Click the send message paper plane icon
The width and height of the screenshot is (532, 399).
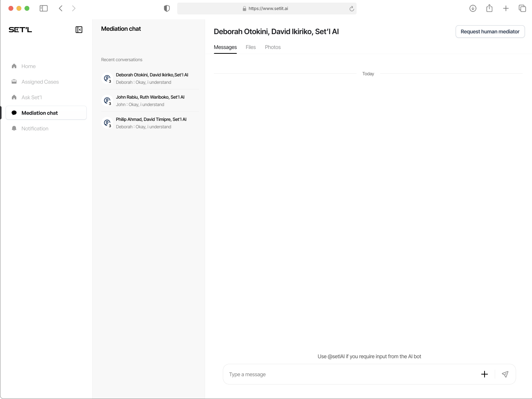(x=505, y=374)
